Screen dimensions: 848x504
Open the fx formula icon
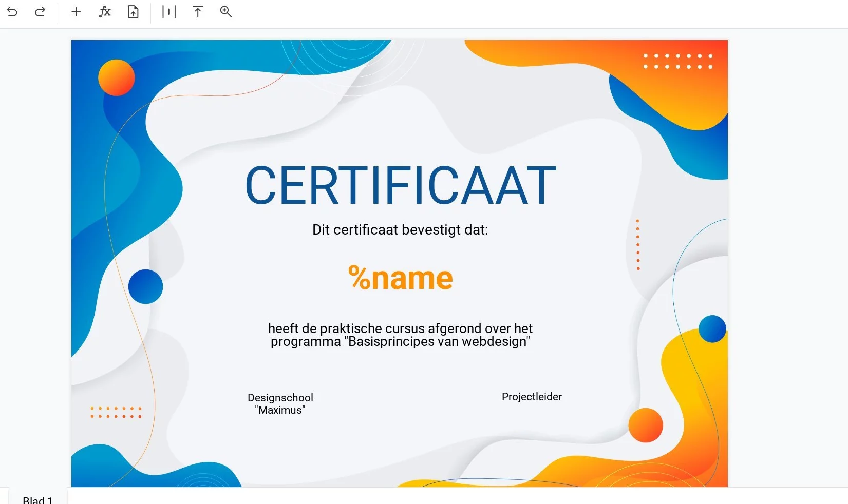105,12
